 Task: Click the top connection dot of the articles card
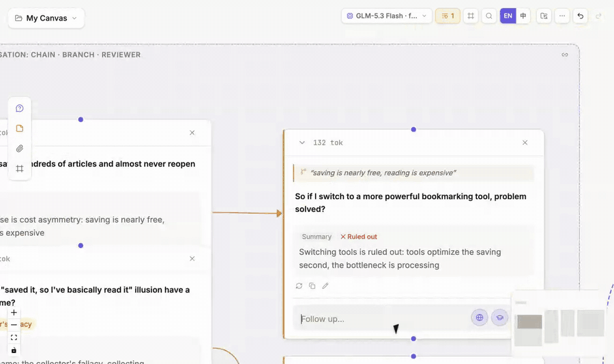[x=81, y=120]
